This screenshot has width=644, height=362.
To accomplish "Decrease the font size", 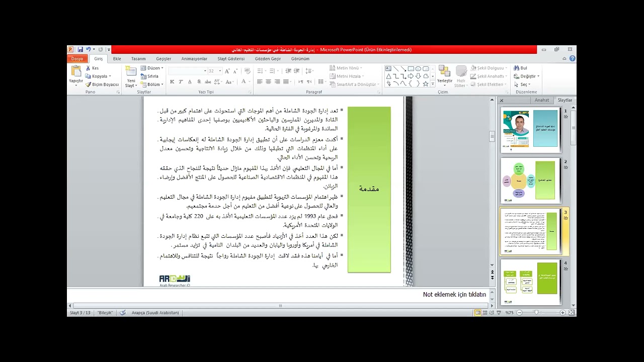I will click(235, 71).
